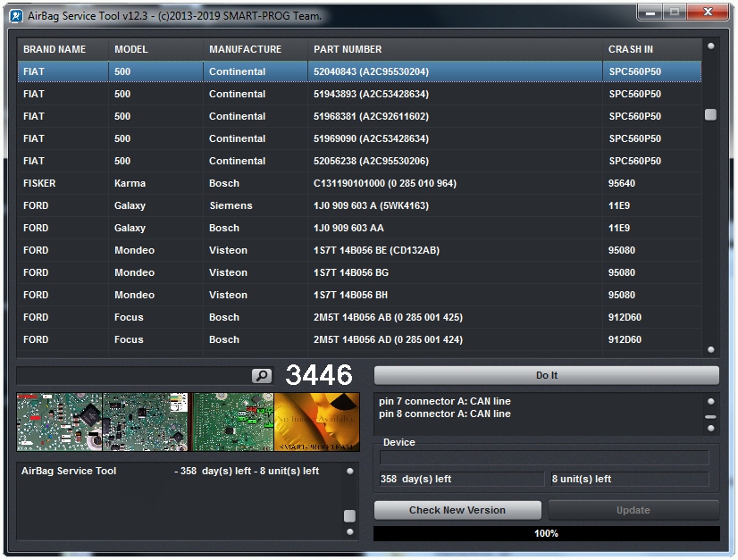Click the scroll-up dot atop the table scrollbar
Viewport: 738px width, 560px height.
tap(711, 46)
